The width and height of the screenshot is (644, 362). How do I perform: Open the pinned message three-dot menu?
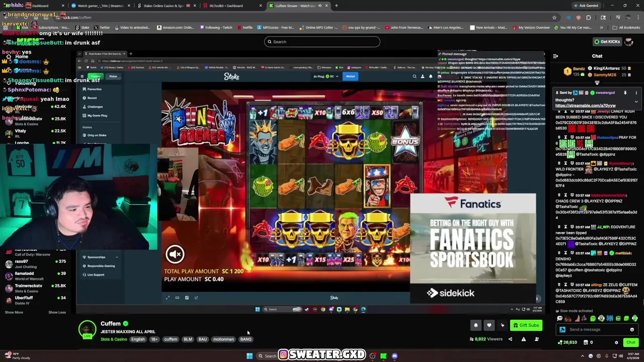click(x=636, y=93)
